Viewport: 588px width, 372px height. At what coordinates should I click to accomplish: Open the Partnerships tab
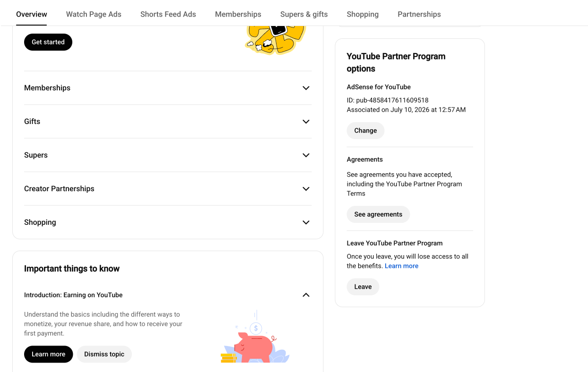419,14
